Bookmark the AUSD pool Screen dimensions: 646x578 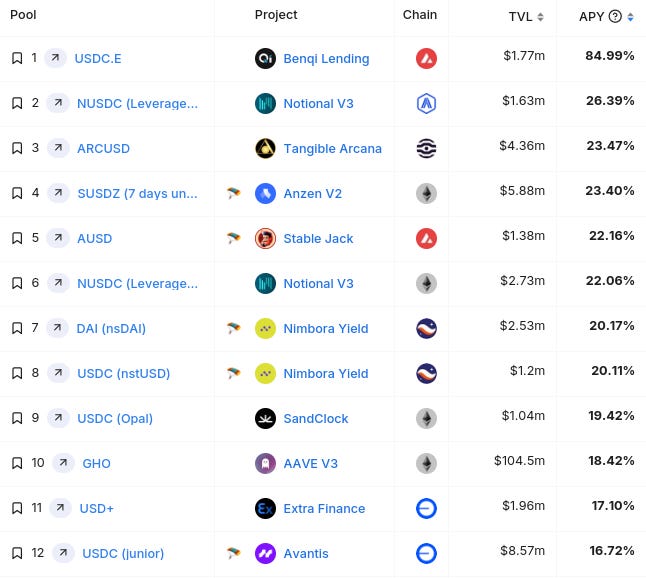17,238
